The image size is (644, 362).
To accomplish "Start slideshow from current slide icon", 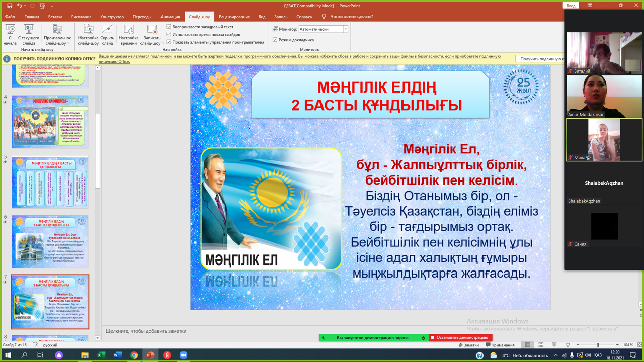I will point(29,31).
